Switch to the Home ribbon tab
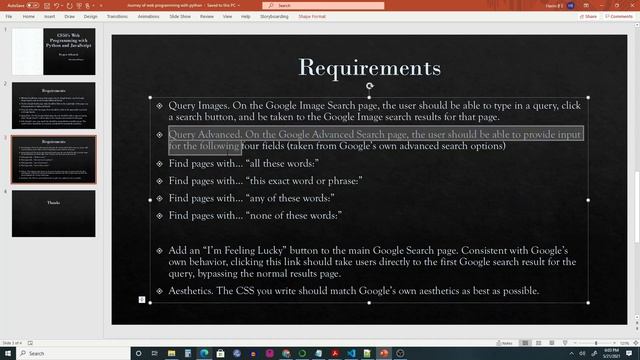 click(29, 17)
